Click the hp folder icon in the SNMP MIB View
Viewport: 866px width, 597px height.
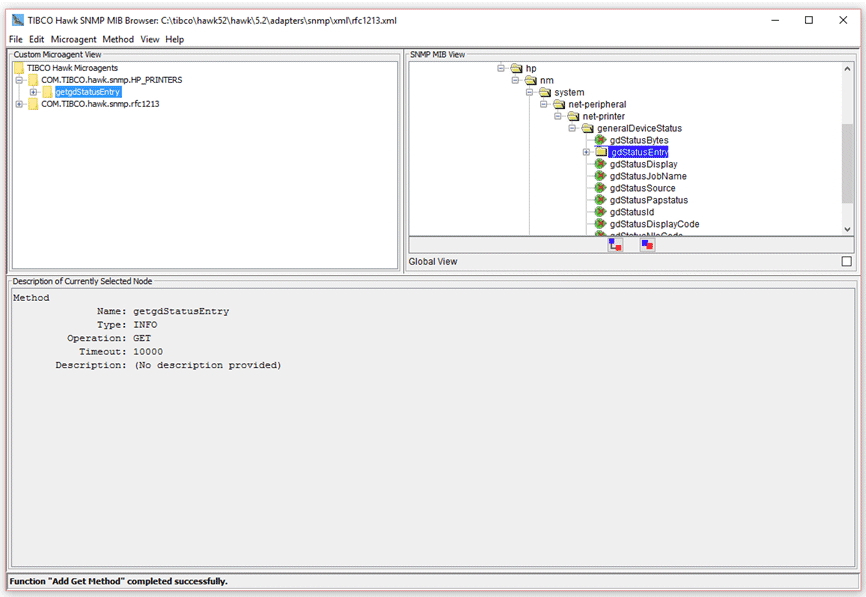516,68
